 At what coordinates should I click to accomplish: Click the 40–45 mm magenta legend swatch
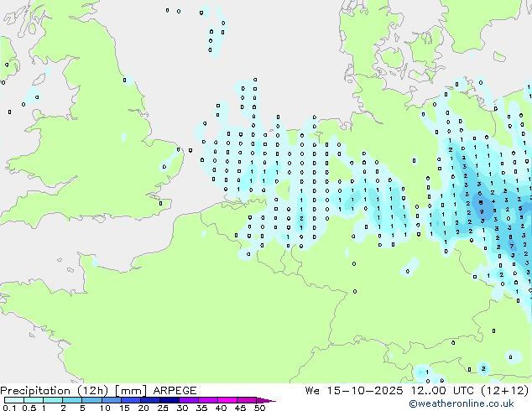pyautogui.click(x=227, y=400)
